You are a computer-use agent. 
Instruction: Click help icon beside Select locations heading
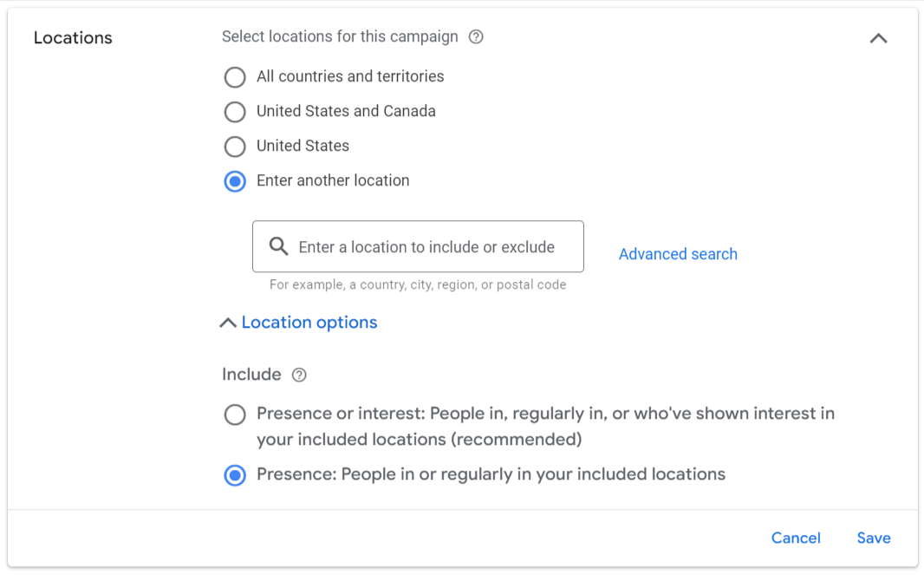coord(476,37)
